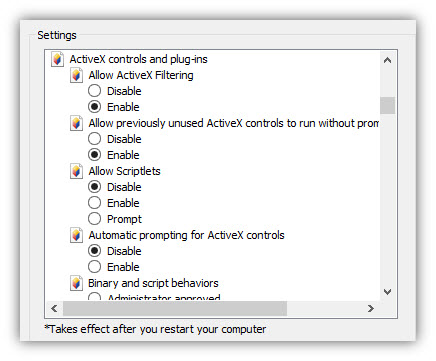Viewport: 436px width, 361px height.
Task: Click the scroll up arrow of settings list
Action: (387, 60)
